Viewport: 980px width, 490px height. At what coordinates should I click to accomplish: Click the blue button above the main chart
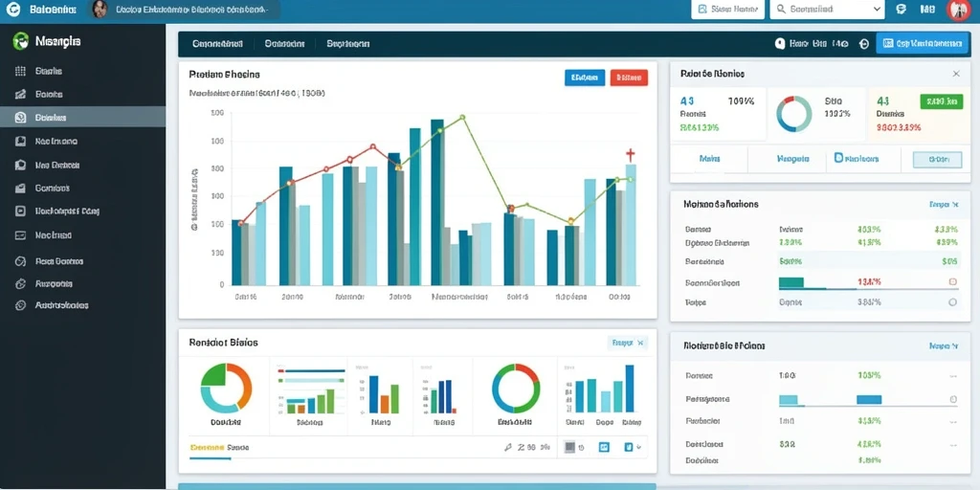[x=585, y=78]
